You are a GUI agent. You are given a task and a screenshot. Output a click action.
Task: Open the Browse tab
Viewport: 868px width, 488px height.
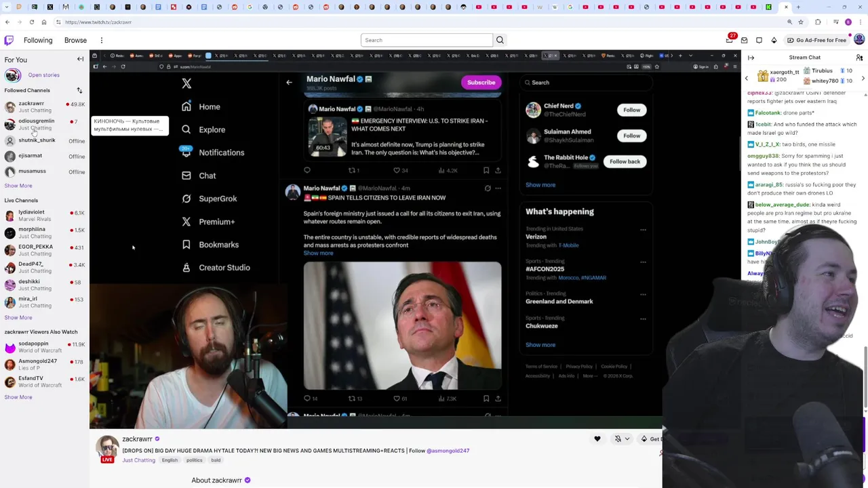[x=75, y=40]
